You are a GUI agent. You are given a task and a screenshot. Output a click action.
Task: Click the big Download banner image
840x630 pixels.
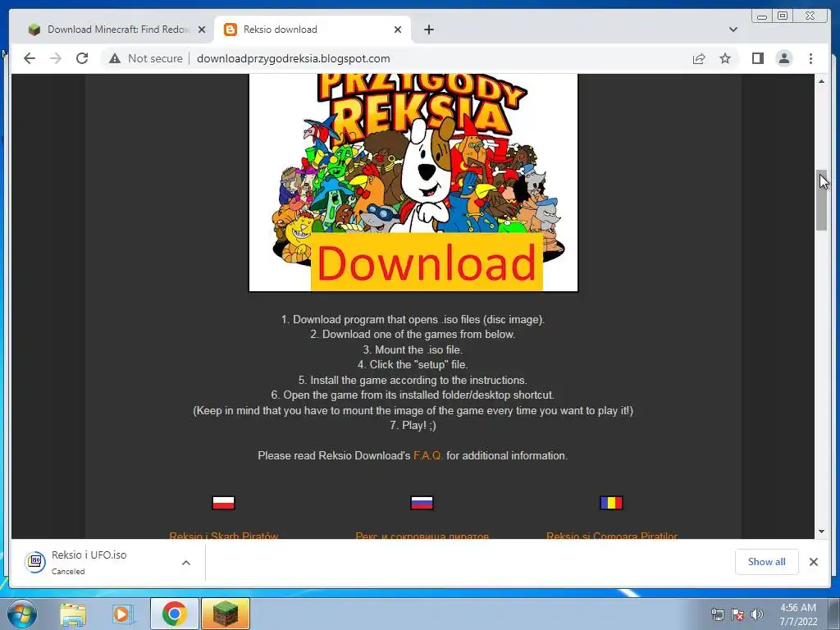click(413, 183)
